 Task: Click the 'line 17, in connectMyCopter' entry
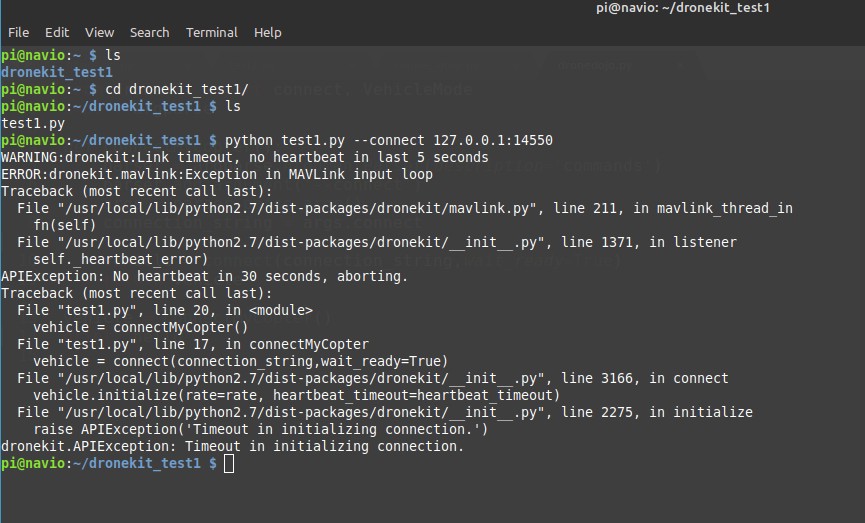coord(193,344)
